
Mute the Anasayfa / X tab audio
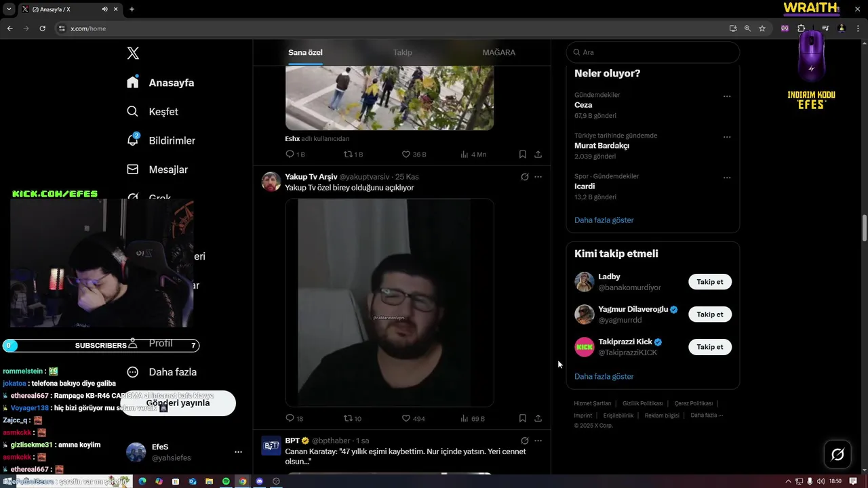[104, 9]
